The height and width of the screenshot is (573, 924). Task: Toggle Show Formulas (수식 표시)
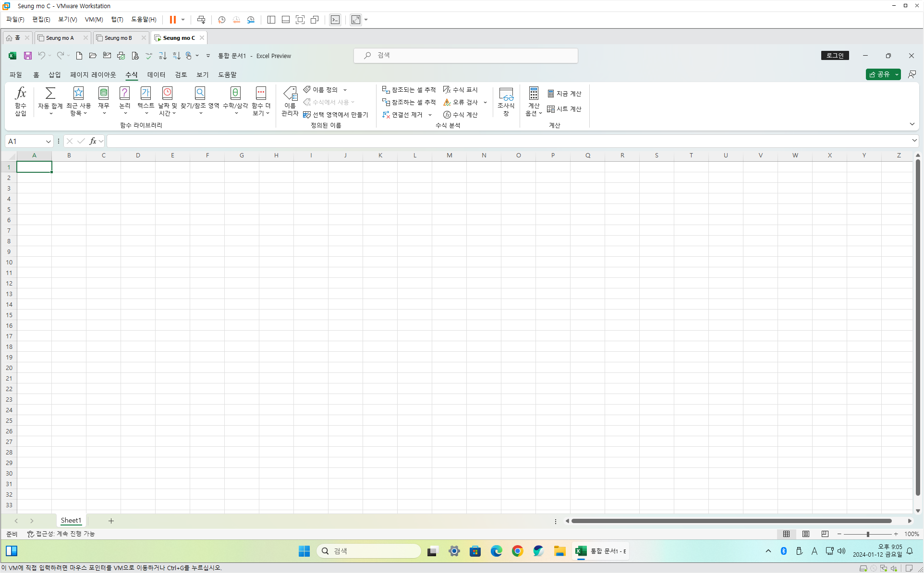(460, 90)
